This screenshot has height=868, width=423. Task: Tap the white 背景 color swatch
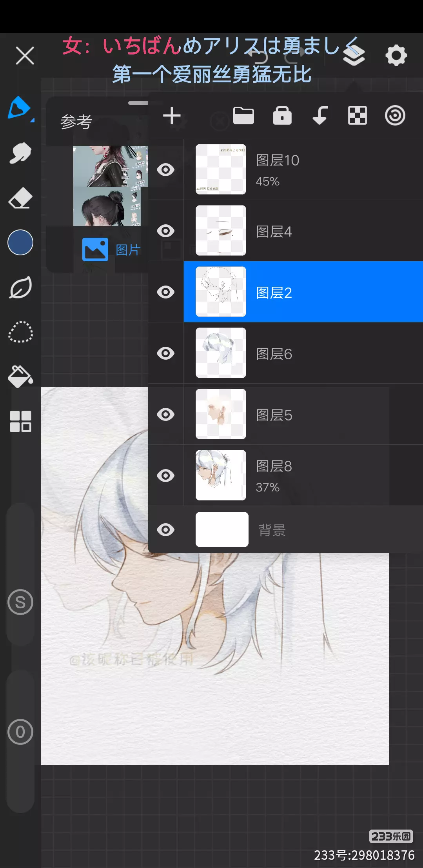click(x=222, y=530)
